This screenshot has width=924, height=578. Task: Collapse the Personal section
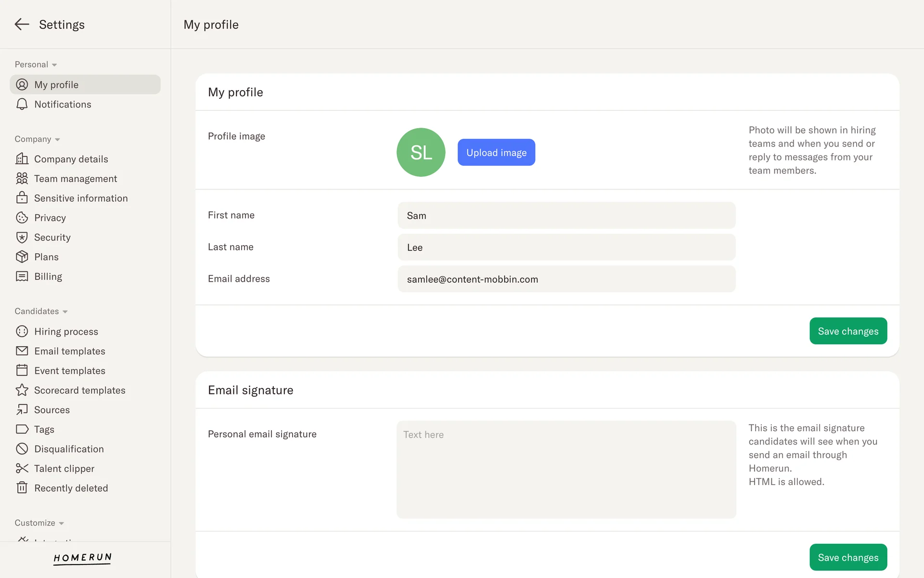(54, 65)
